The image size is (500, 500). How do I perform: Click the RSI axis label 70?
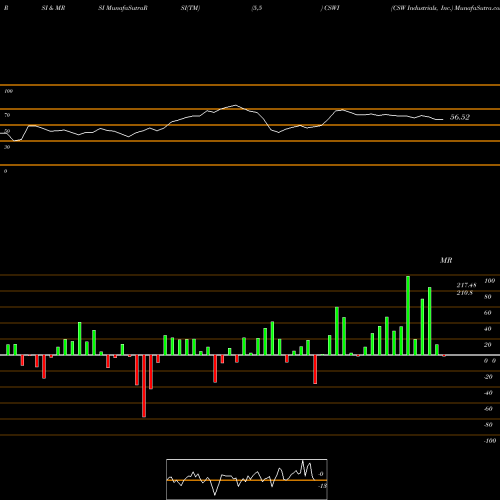click(x=7, y=115)
